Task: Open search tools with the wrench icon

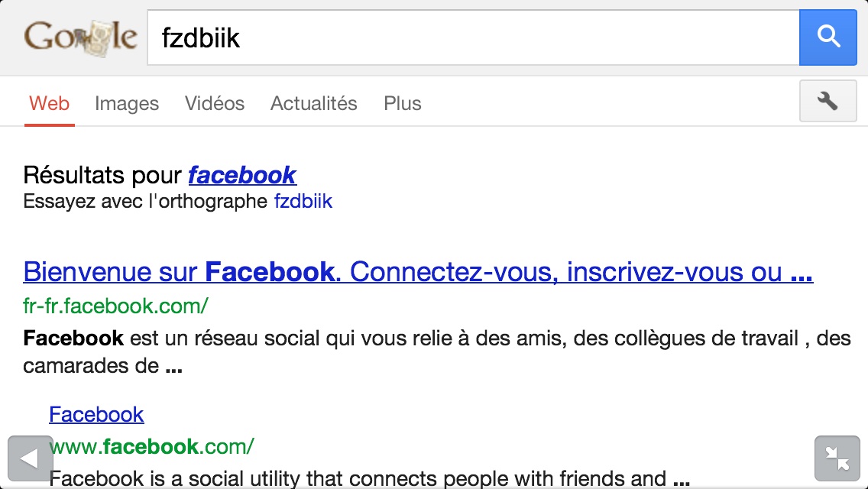Action: [828, 101]
